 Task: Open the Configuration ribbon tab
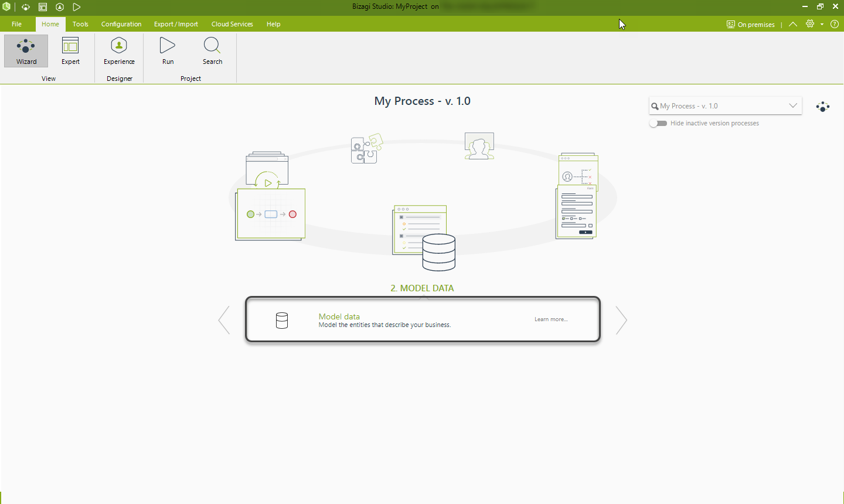[x=121, y=24]
